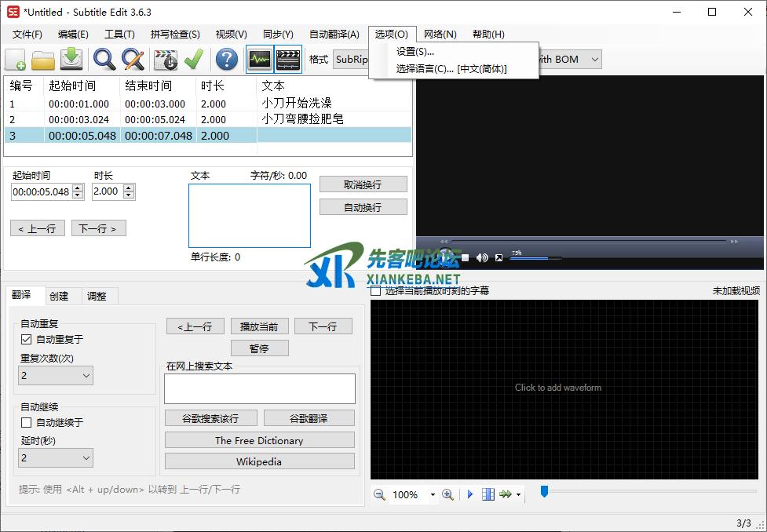Image resolution: width=767 pixels, height=532 pixels.
Task: Run spell check with green checkmark
Action: coord(194,60)
